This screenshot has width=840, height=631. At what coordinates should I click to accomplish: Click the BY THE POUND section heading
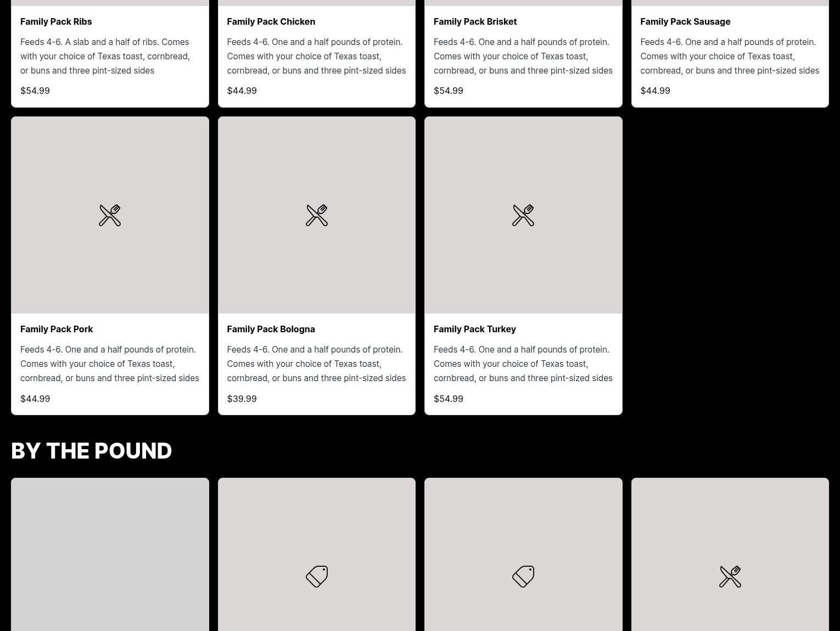pyautogui.click(x=91, y=451)
